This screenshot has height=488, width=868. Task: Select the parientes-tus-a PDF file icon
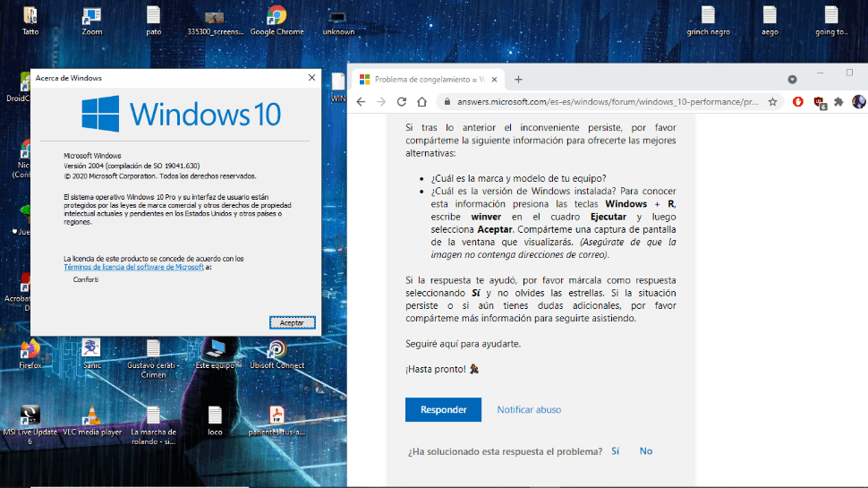[277, 421]
